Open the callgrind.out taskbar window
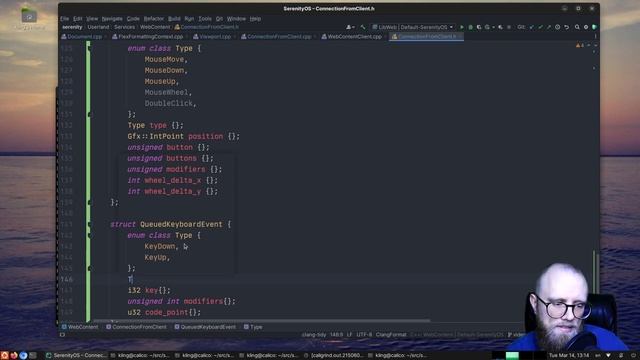The image size is (640, 360). tap(333, 356)
